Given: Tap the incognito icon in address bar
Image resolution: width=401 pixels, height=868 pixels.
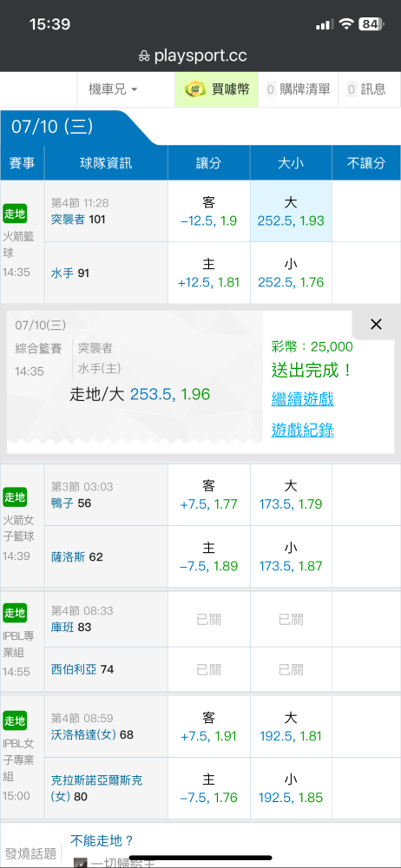Looking at the screenshot, I should (x=144, y=56).
